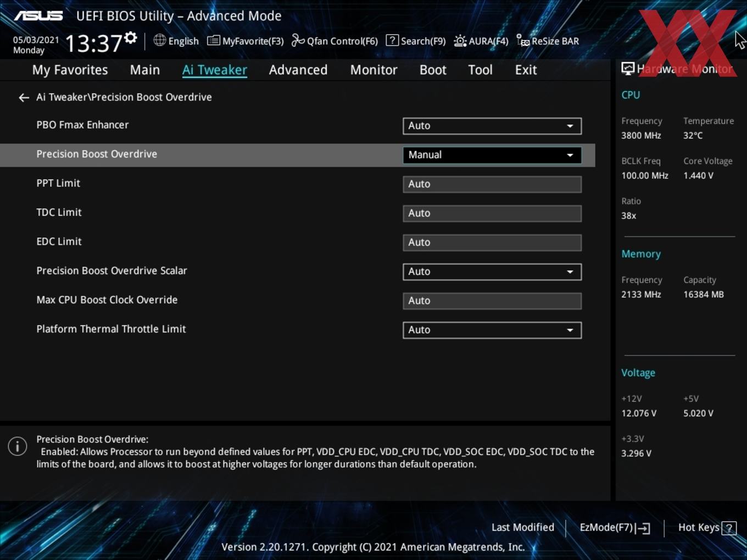Click the ASUS logo
This screenshot has height=560, width=747.
pos(38,16)
